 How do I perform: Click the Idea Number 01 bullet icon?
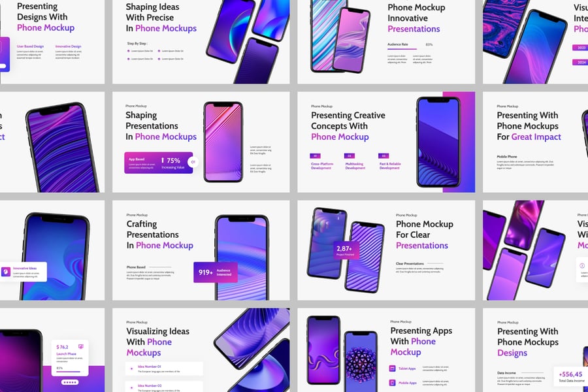click(131, 368)
